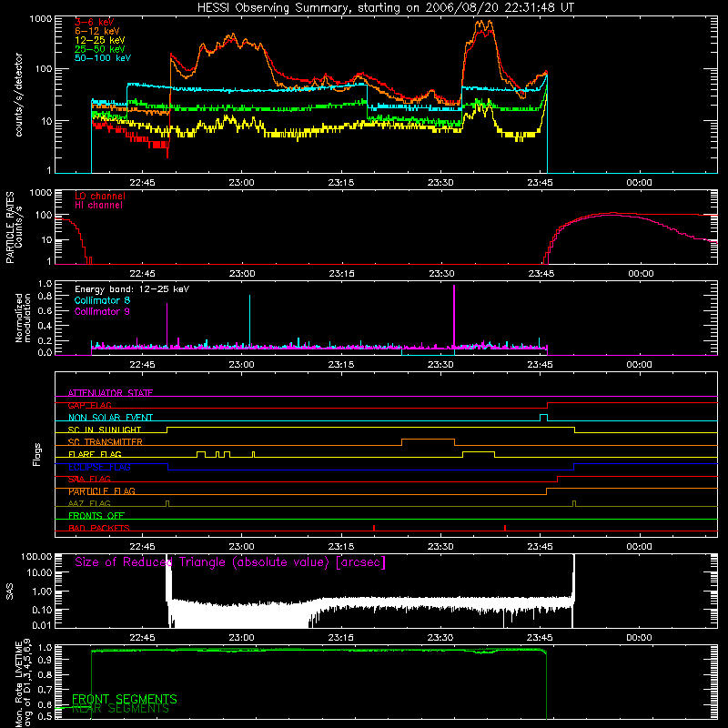Select the ECLIPSE_FLAG label

pos(99,467)
